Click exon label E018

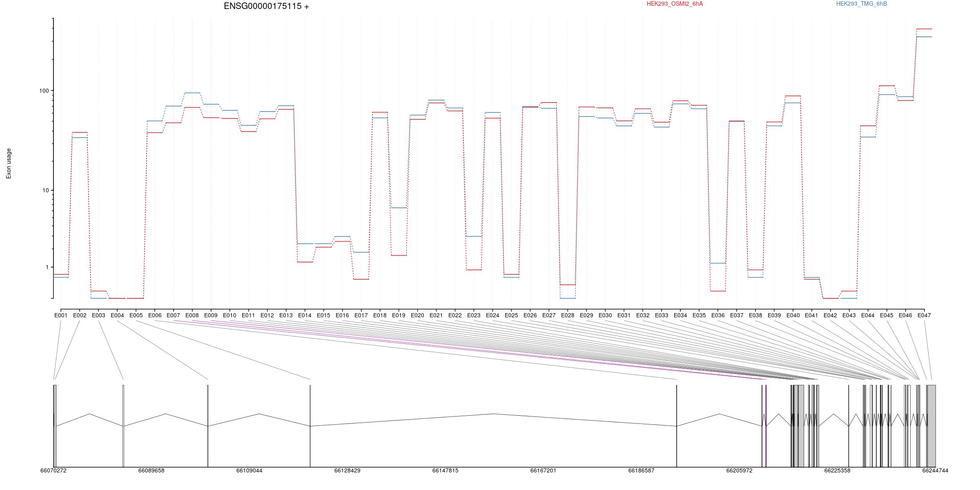[x=380, y=315]
